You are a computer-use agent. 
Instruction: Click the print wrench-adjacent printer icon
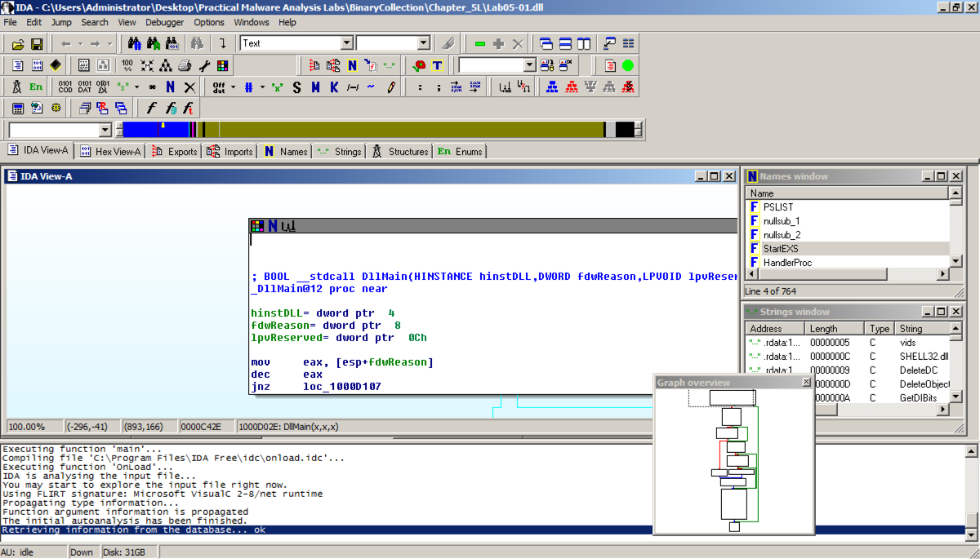[185, 65]
